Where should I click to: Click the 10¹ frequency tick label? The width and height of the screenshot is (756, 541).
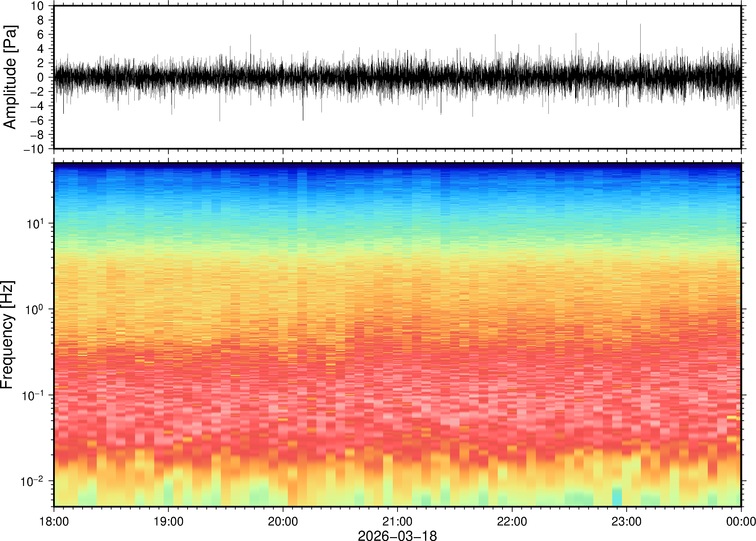[35, 223]
